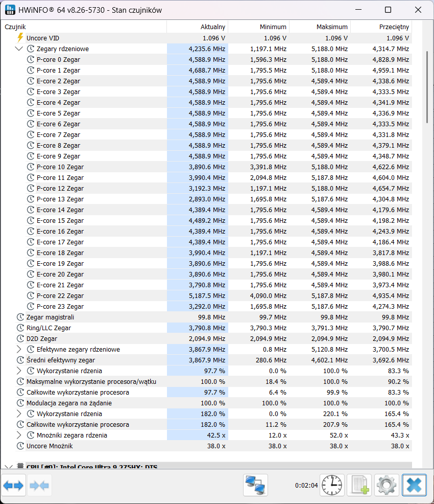Click the Aktualny column header
Image resolution: width=434 pixels, height=504 pixels.
198,27
